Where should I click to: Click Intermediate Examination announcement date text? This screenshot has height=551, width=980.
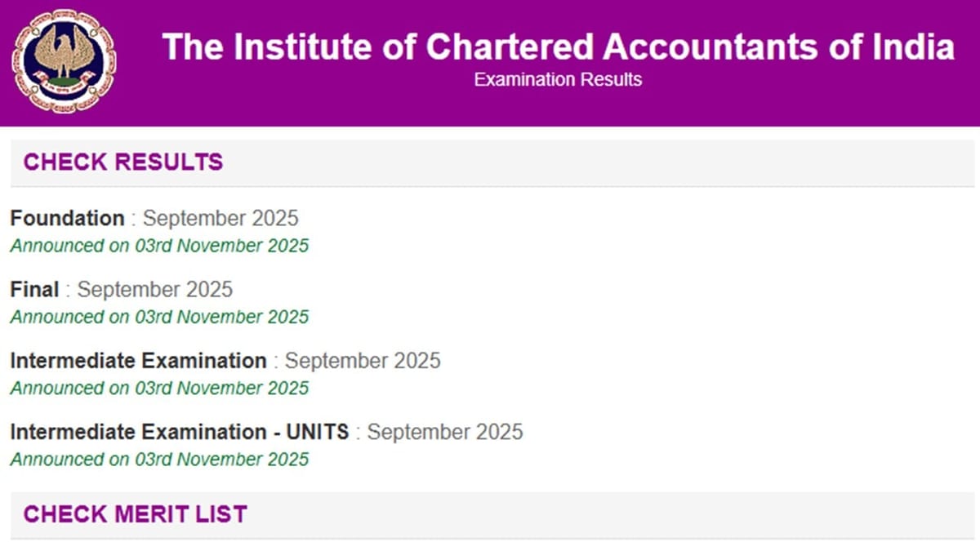click(x=159, y=389)
